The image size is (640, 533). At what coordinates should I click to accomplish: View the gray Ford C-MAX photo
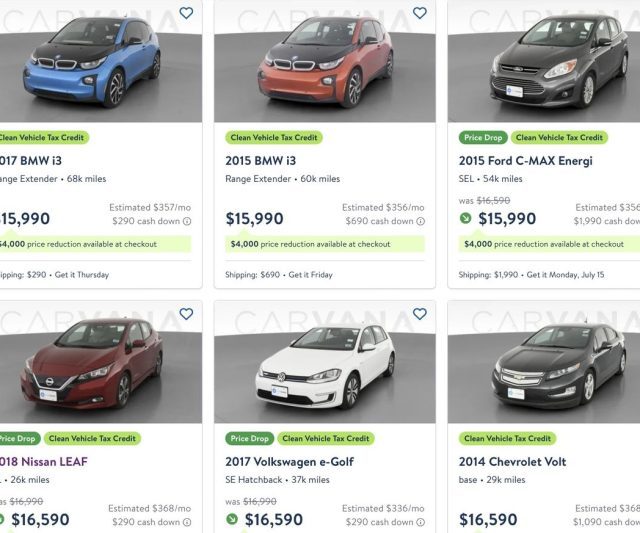coord(544,61)
